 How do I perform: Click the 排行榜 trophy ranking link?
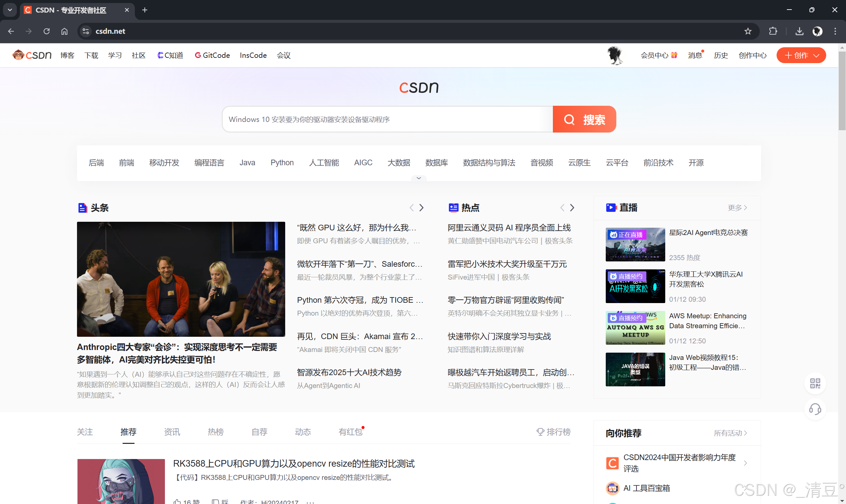(553, 432)
